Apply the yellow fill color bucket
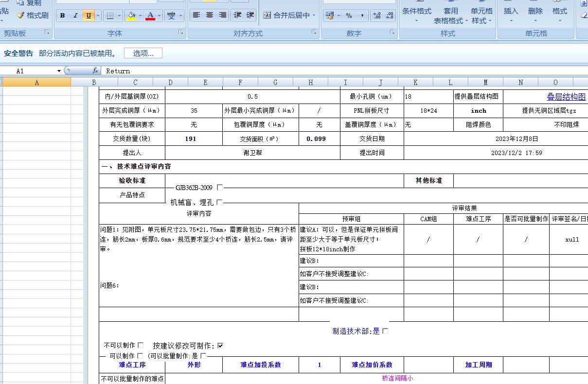Screen dimensions: 588x384 [131, 16]
